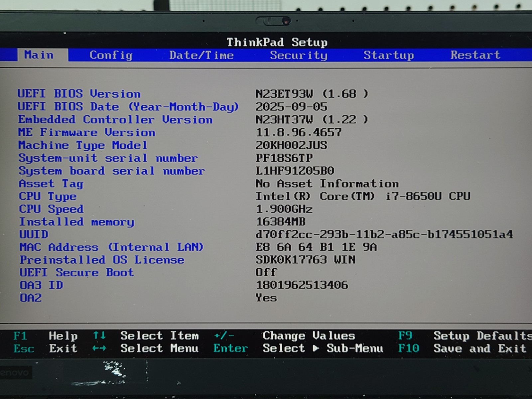Click the Machine Type Model label

[83, 145]
